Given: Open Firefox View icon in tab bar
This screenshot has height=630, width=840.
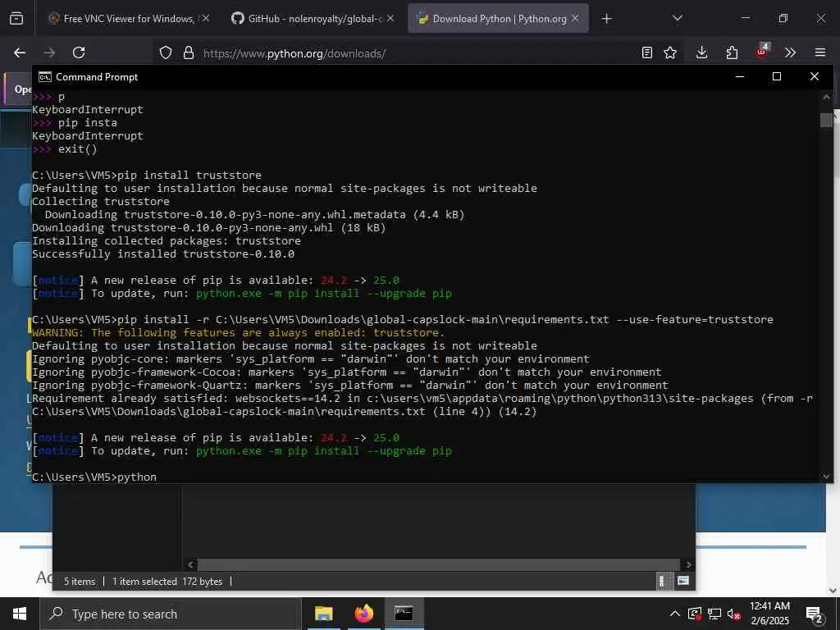Looking at the screenshot, I should point(16,19).
